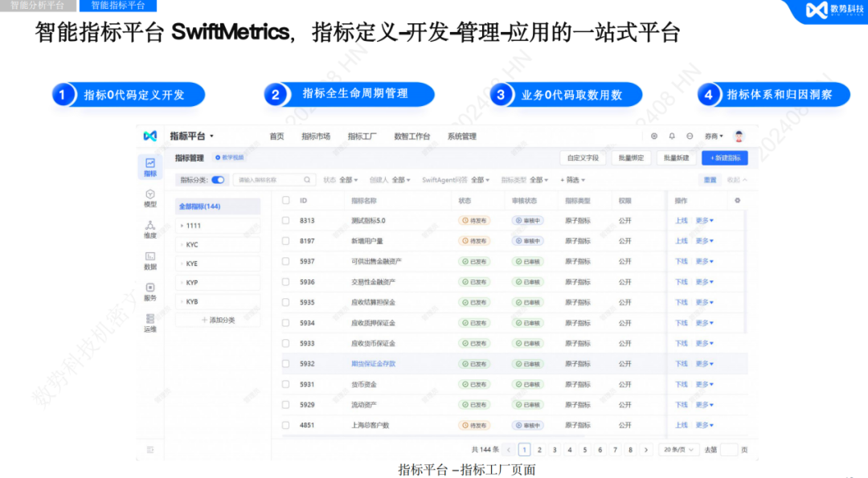Open the 运维 sidebar module
Image resolution: width=868 pixels, height=478 pixels.
click(149, 325)
